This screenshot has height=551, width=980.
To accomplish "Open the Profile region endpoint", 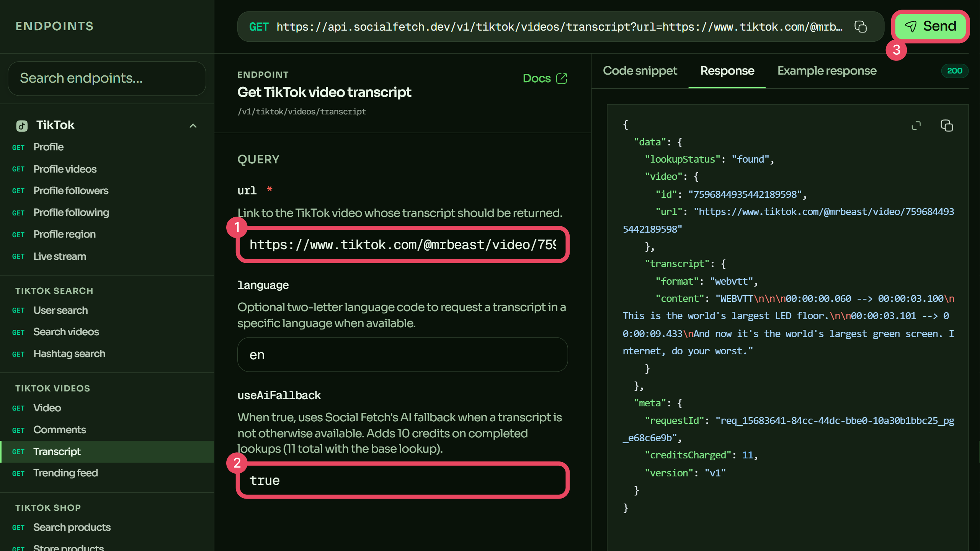I will 107,234.
